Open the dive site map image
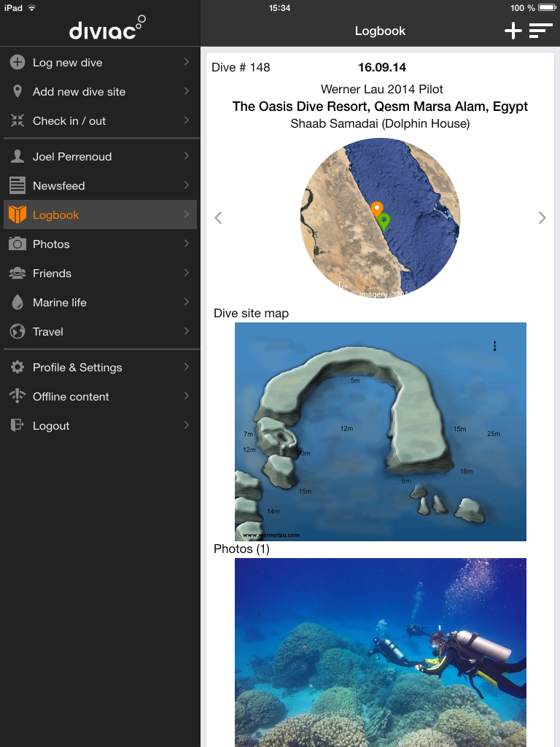Viewport: 560px width, 747px height. click(x=381, y=432)
